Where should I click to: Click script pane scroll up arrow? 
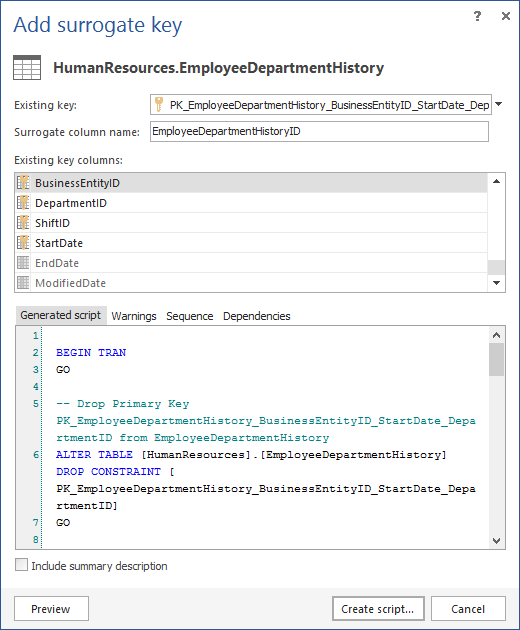click(496, 335)
